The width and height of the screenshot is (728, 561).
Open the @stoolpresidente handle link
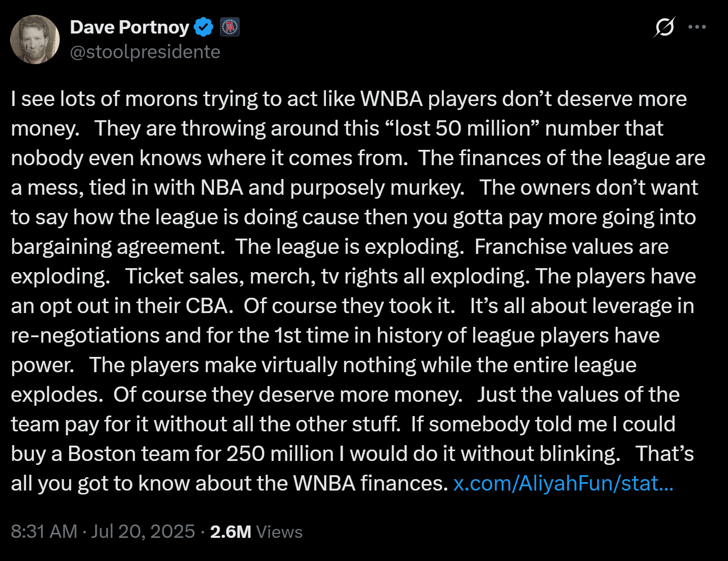[145, 52]
